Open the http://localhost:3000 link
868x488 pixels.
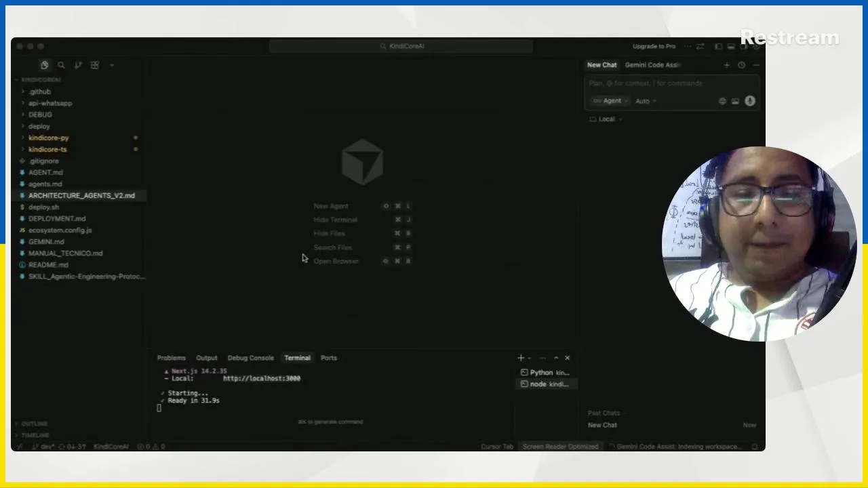261,378
